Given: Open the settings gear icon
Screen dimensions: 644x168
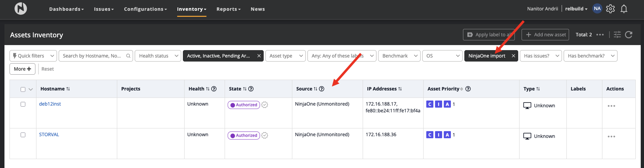Looking at the screenshot, I should pyautogui.click(x=610, y=9).
